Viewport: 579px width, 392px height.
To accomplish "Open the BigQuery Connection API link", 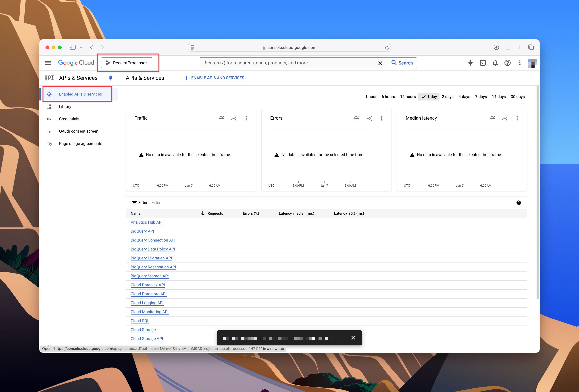I will tap(153, 240).
